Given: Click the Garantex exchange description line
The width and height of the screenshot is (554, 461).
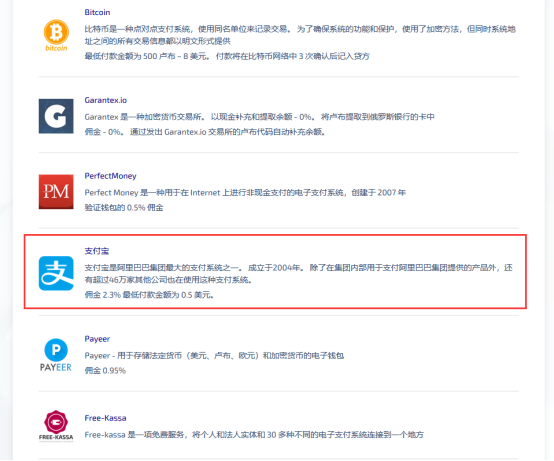Looking at the screenshot, I should (259, 117).
